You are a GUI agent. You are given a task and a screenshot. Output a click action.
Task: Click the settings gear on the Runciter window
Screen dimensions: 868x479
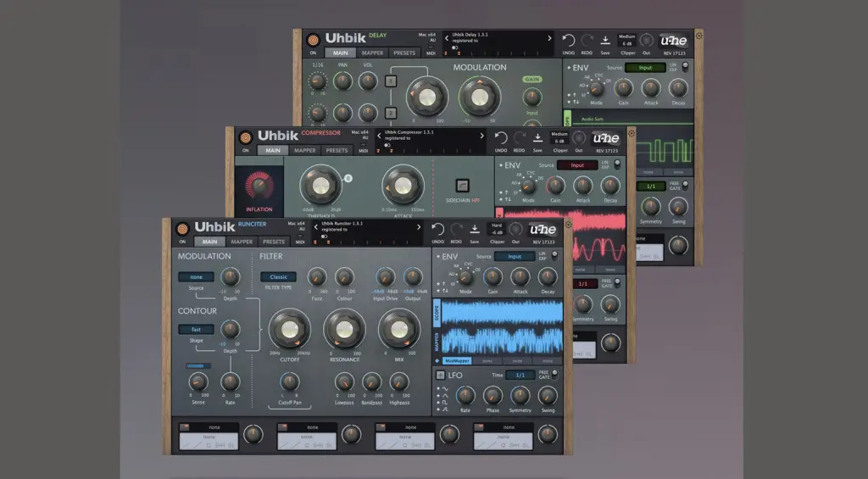568,224
